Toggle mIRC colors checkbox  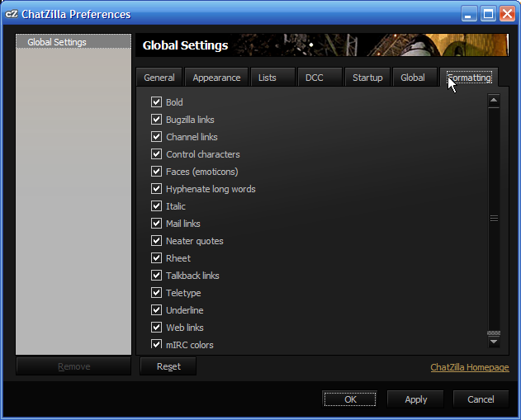tap(157, 343)
